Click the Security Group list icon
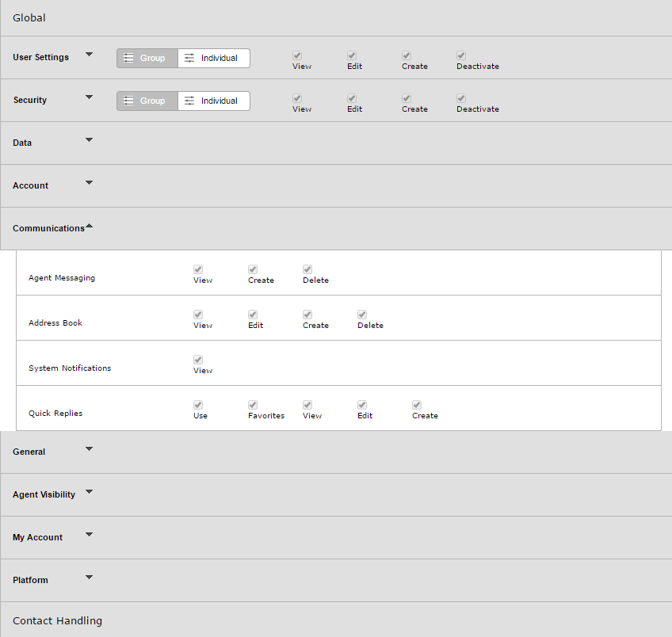Image resolution: width=672 pixels, height=637 pixels. pos(128,101)
